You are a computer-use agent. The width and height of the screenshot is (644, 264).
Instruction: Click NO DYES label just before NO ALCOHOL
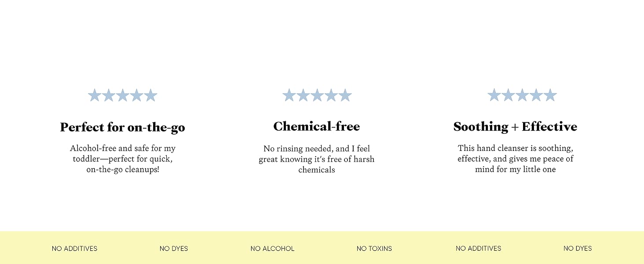[x=174, y=249]
